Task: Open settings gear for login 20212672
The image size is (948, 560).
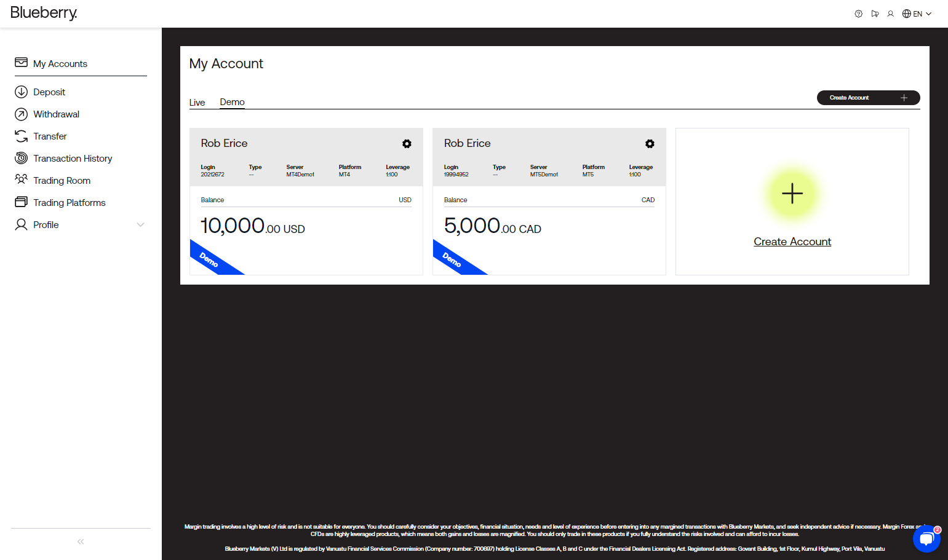Action: (407, 144)
